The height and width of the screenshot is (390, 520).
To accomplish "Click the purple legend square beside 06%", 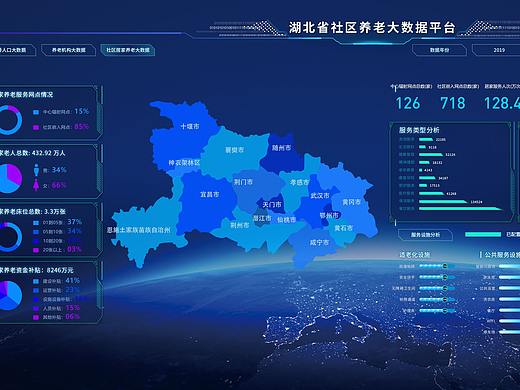I will [x=36, y=317].
